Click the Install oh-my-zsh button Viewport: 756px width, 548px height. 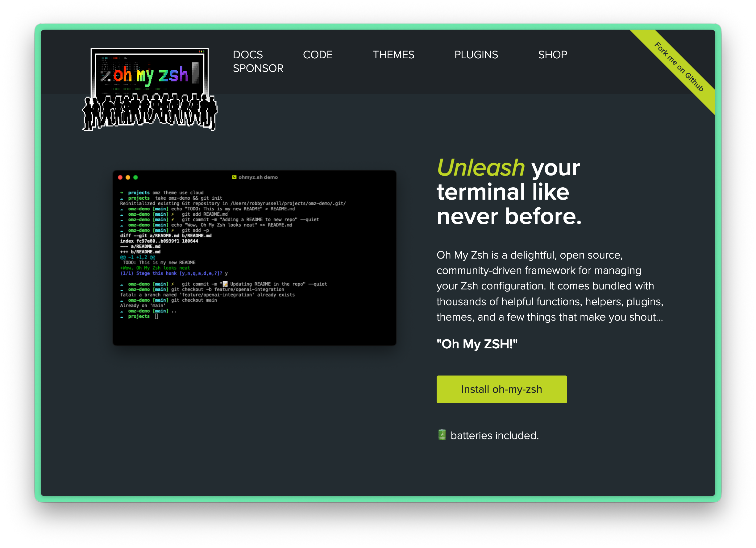click(x=501, y=389)
